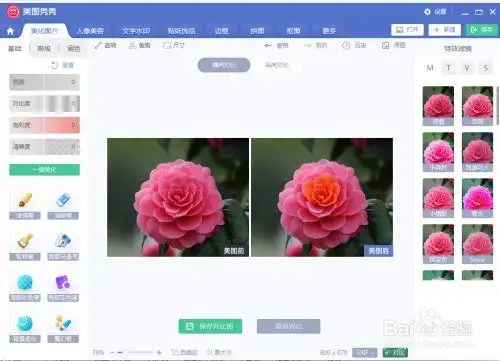Click the original size option in status bar
Viewport: 500px width, 361px height.
(x=219, y=352)
